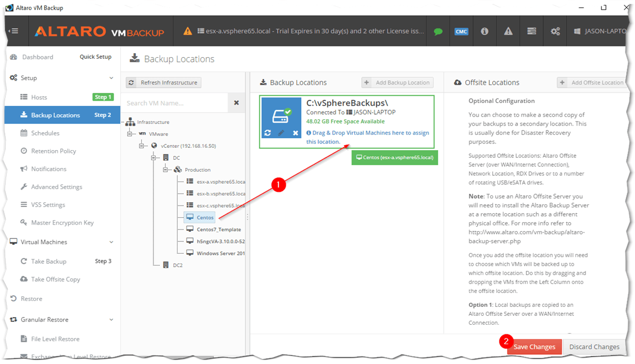Select the esx-a.vsphere65.local host in the tree

[x=221, y=182]
